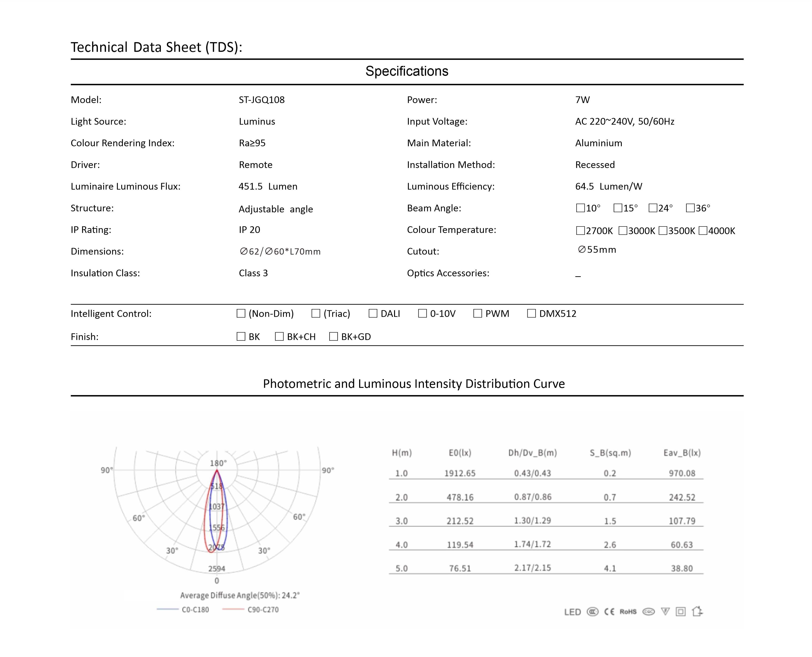Click the red C90-C270 legend line
Viewport: 812px width, 657px height.
(233, 609)
